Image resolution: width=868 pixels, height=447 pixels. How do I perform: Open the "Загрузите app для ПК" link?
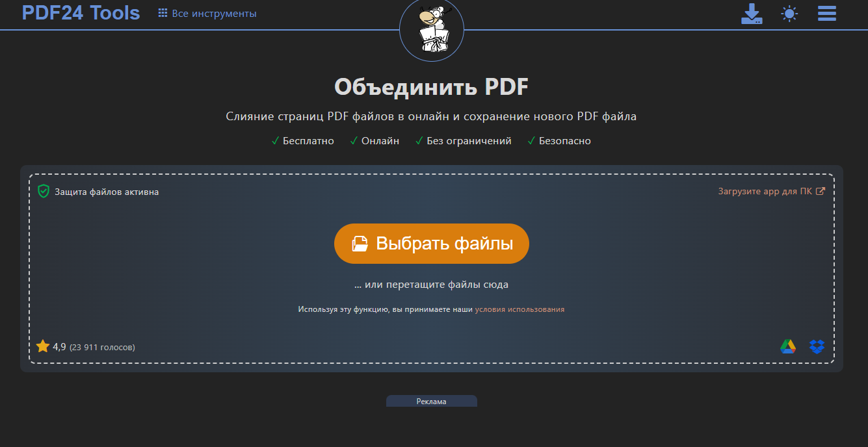772,191
